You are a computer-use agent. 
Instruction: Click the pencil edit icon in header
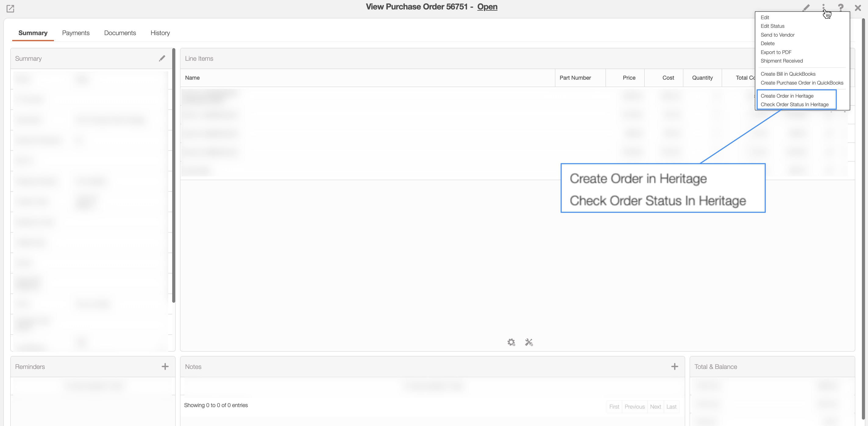[806, 8]
